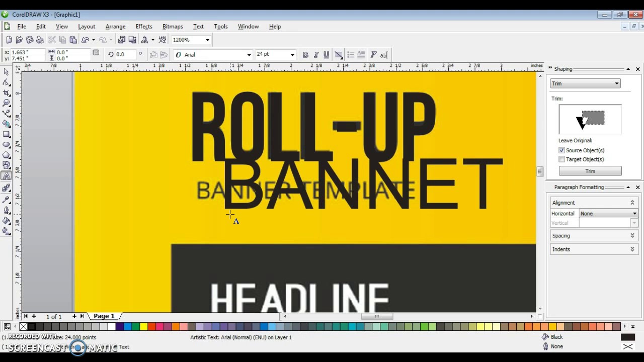The height and width of the screenshot is (362, 644).
Task: Toggle Bold text formatting
Action: point(305,55)
